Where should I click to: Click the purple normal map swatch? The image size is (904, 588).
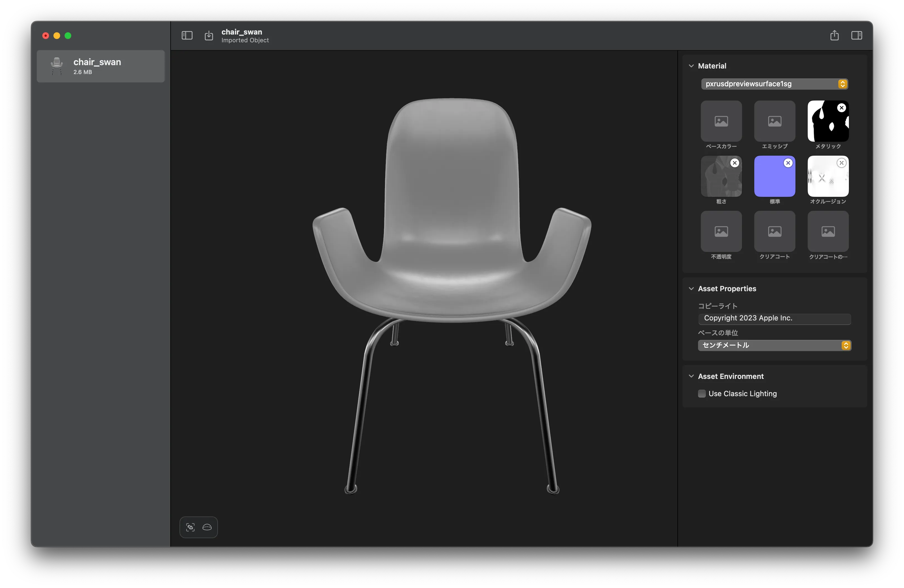[773, 180]
